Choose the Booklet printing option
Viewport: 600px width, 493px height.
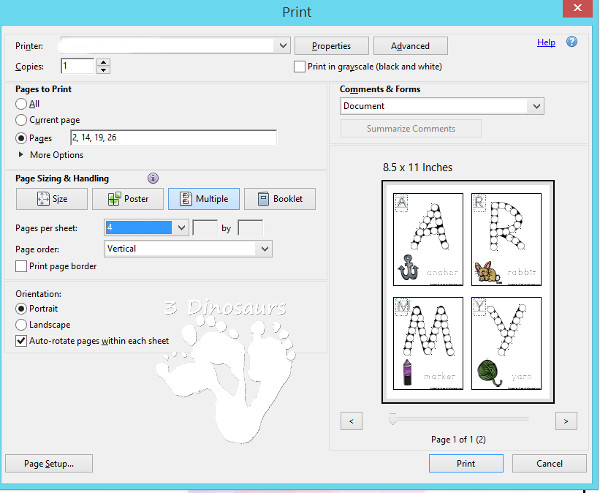pos(279,199)
